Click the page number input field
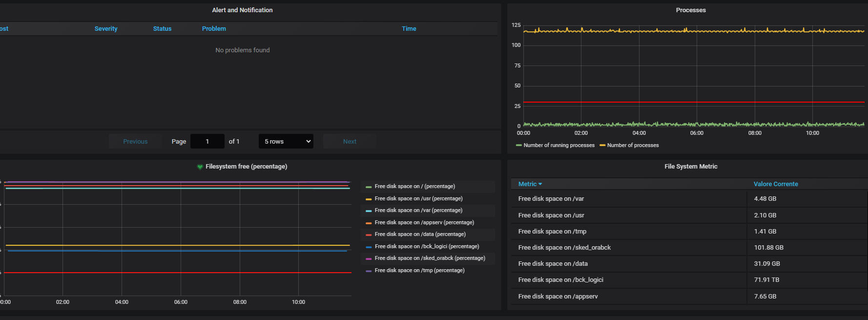 tap(207, 141)
